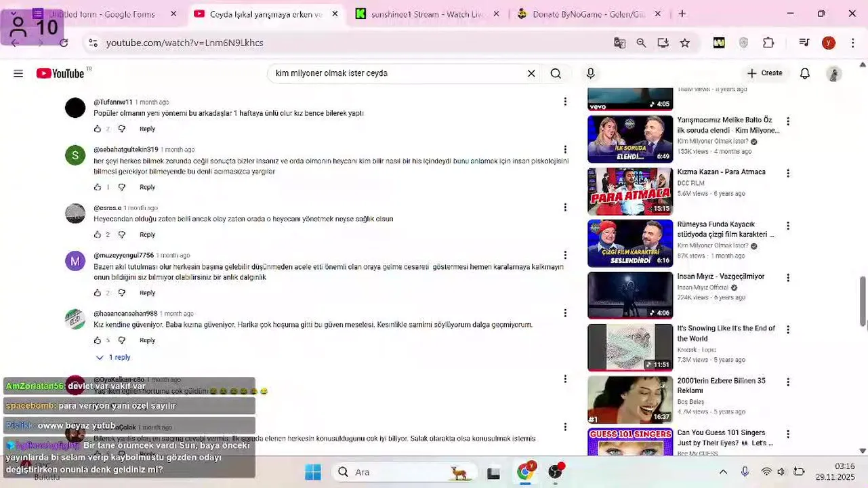
Task: Open the Wi-Fi network tray icon
Action: (766, 472)
